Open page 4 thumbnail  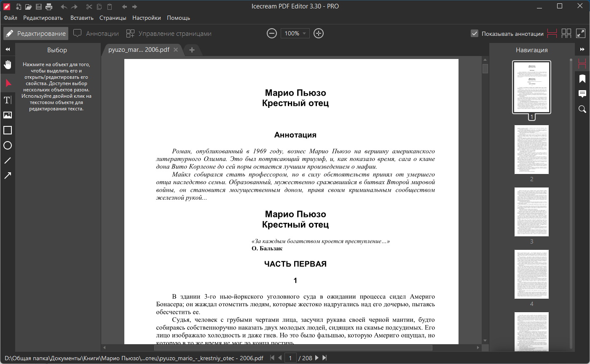pos(531,274)
